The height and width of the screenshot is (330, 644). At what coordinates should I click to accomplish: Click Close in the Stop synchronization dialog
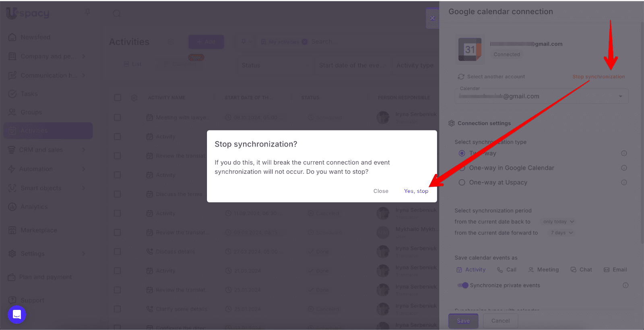coord(381,191)
